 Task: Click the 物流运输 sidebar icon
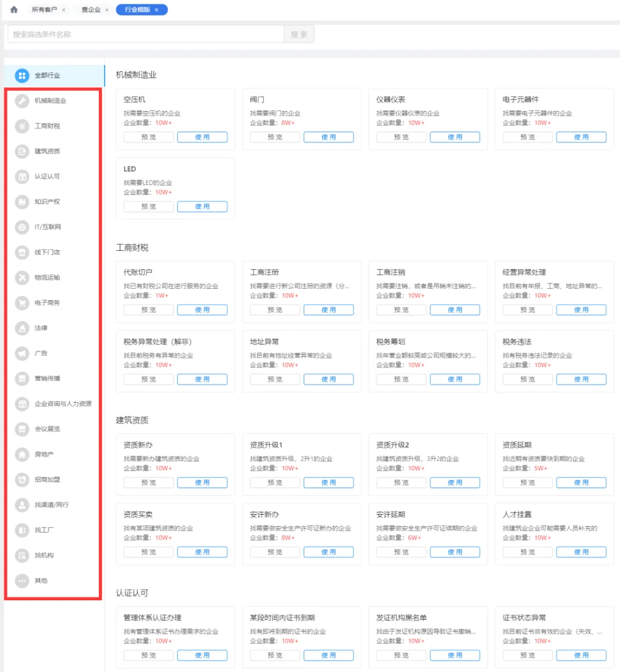coord(22,278)
